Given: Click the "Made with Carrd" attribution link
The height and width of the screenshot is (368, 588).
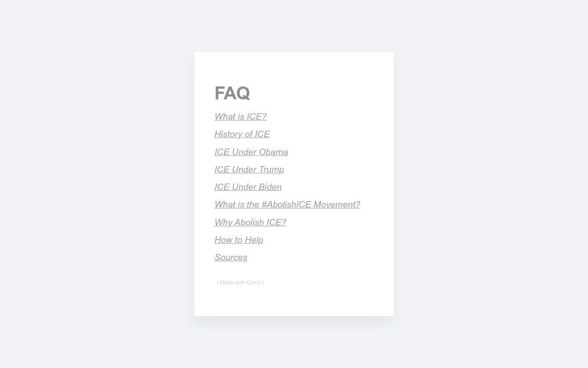Looking at the screenshot, I should (240, 282).
